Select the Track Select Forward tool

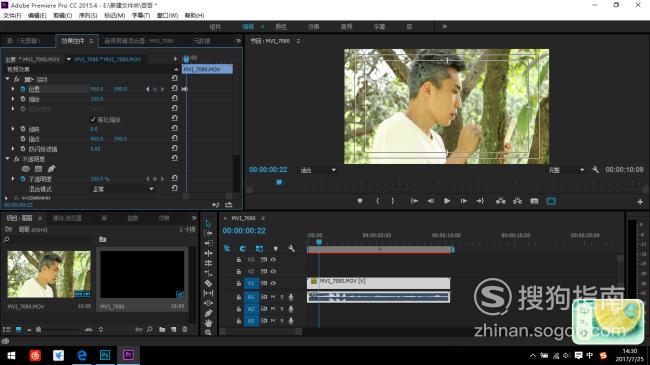(x=208, y=233)
